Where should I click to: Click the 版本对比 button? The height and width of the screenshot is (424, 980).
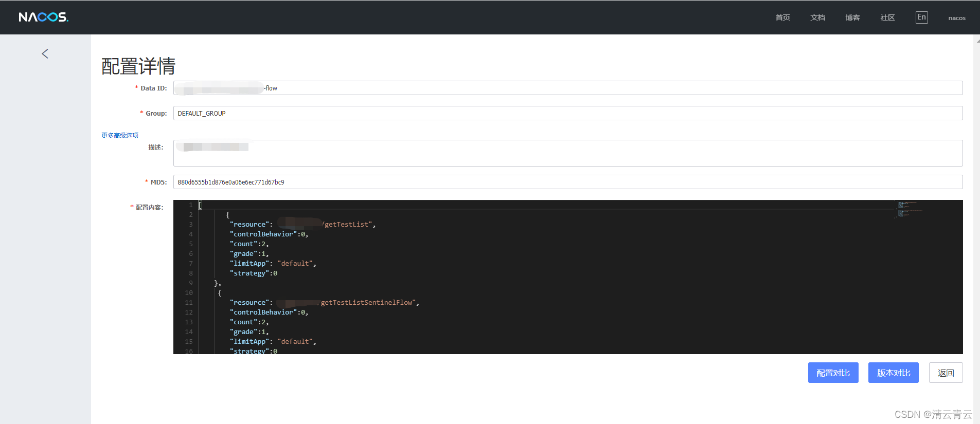[x=894, y=373]
